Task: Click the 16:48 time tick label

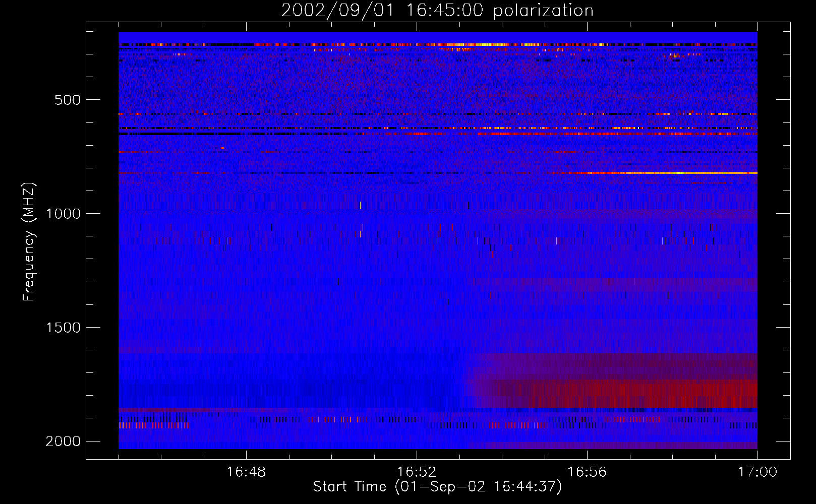Action: (x=246, y=472)
